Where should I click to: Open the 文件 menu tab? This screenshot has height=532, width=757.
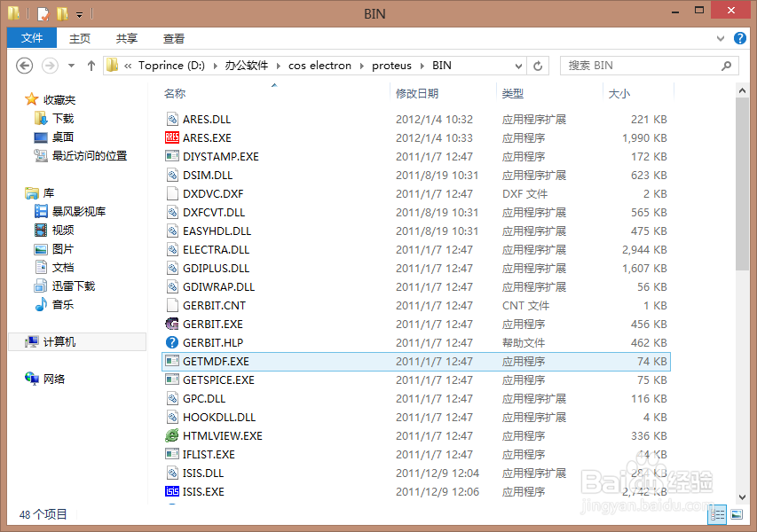32,38
